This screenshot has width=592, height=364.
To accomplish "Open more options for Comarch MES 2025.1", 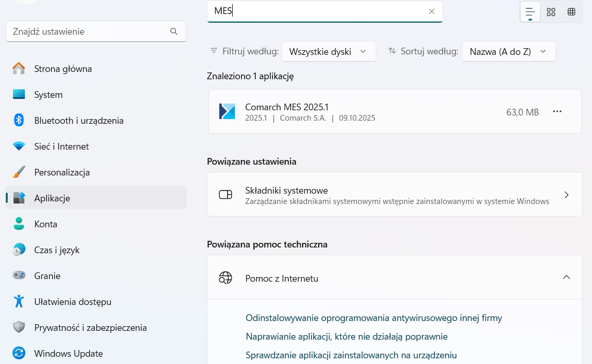I will coord(557,112).
